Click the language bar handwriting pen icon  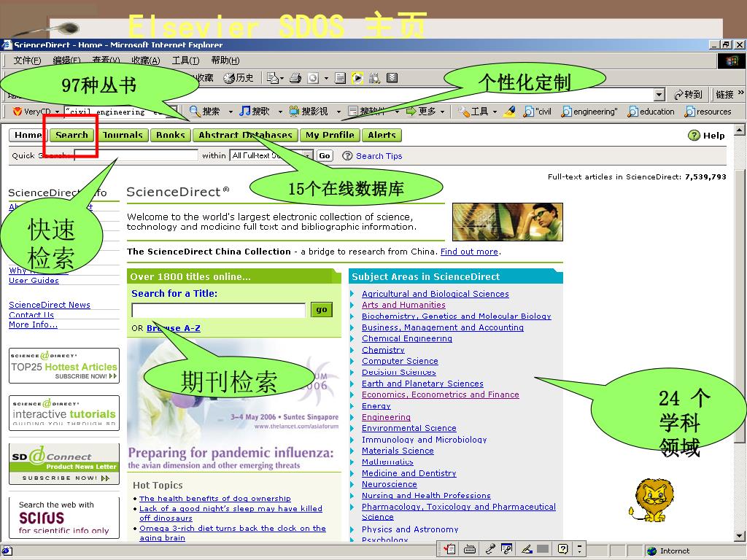[527, 548]
